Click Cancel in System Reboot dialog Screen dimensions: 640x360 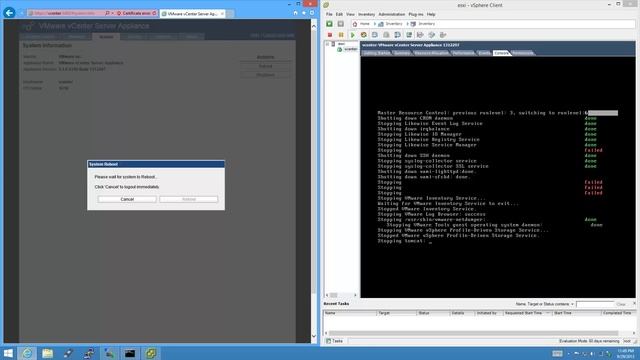127,199
